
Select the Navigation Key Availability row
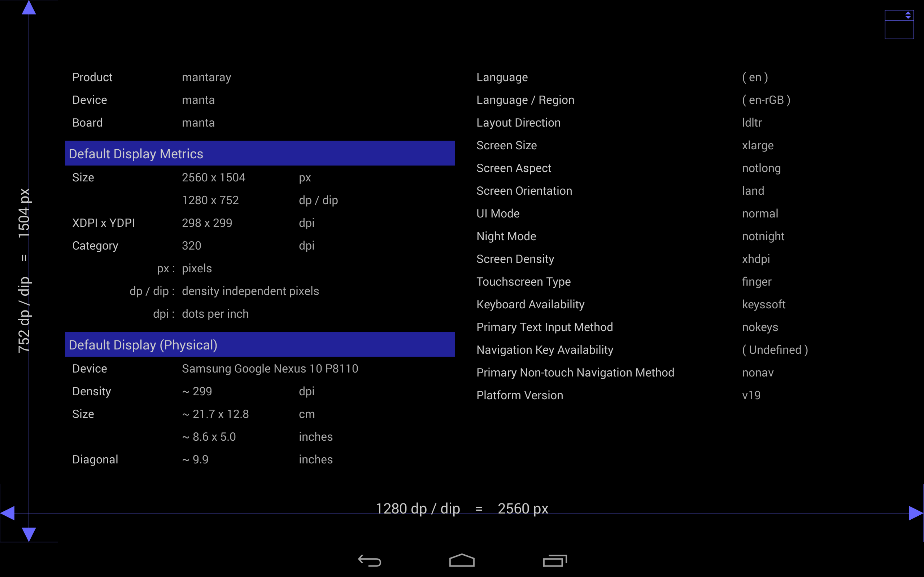pyautogui.click(x=545, y=350)
